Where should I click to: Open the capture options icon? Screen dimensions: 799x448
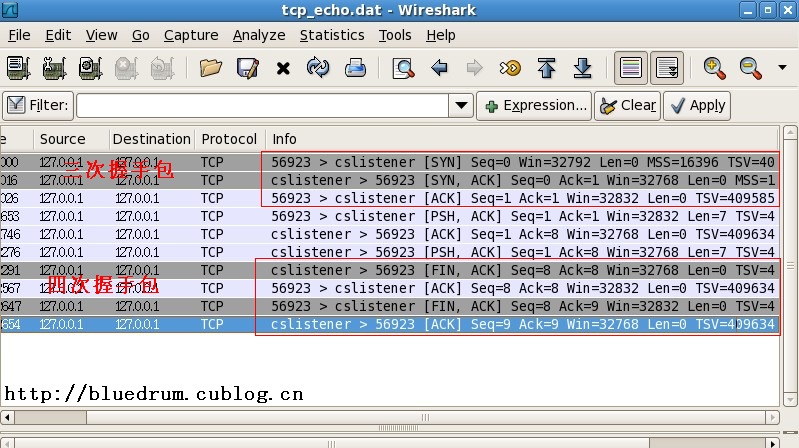tap(54, 68)
